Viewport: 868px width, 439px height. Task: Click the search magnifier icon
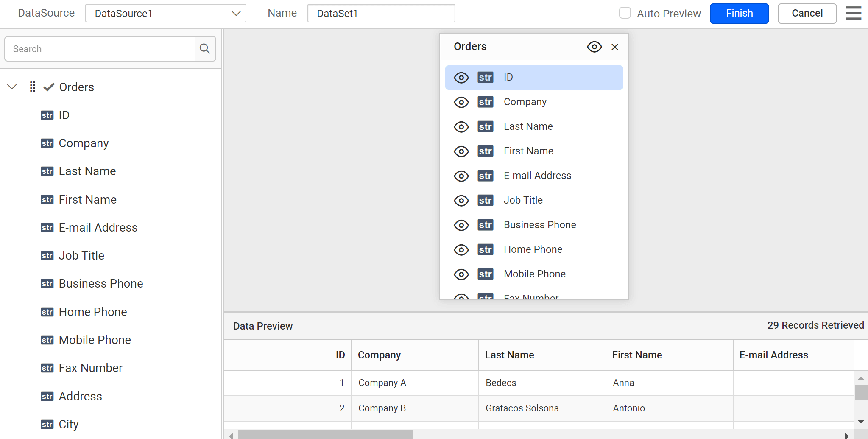click(x=205, y=49)
